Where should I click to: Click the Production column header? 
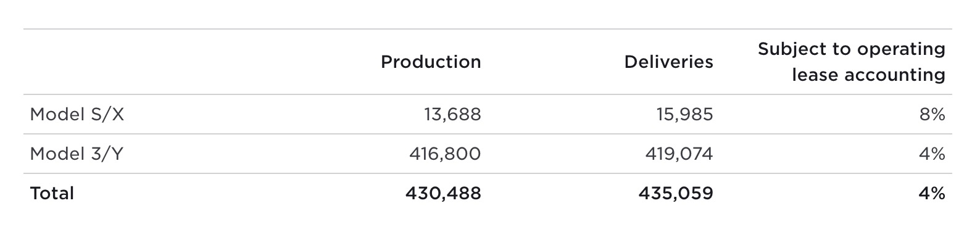[x=430, y=62]
